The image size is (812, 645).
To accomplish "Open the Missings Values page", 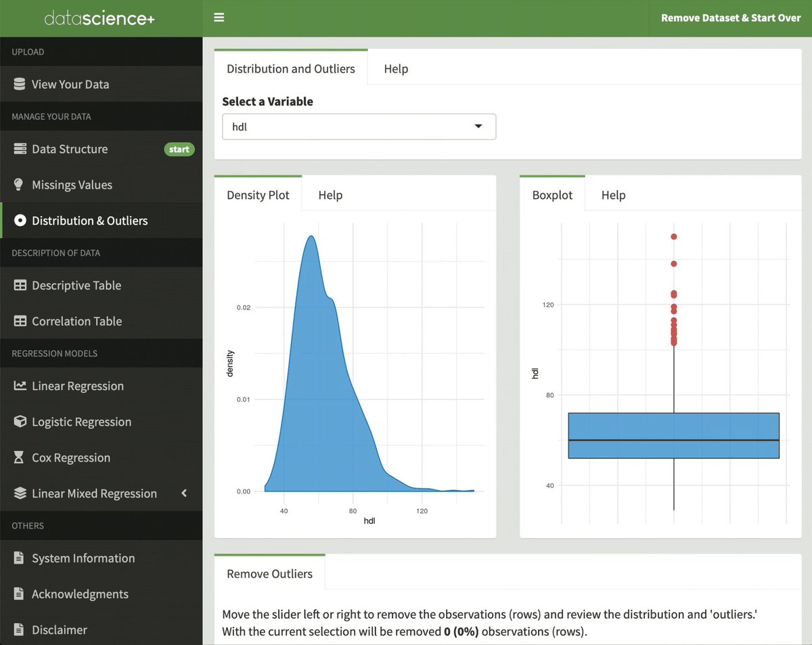I will [101, 185].
